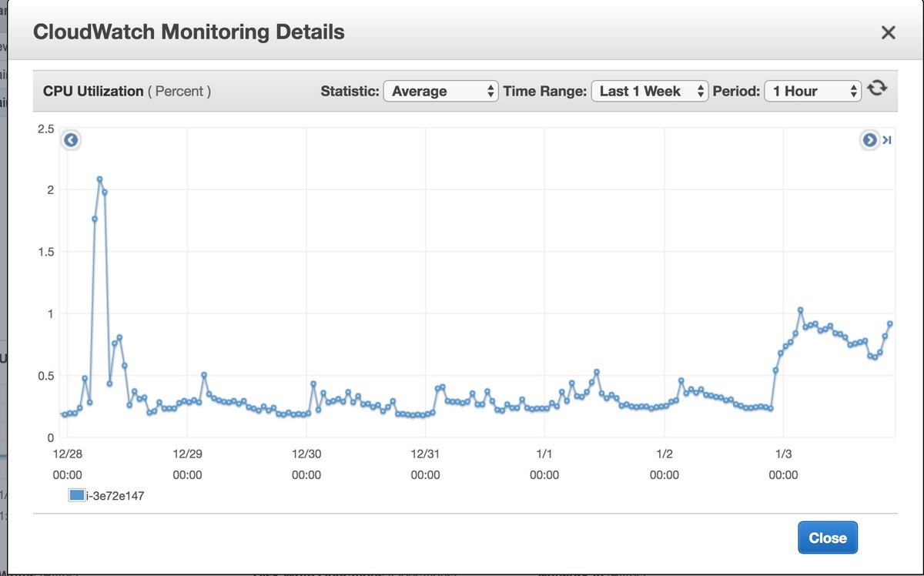Click the blue Close button

(828, 538)
